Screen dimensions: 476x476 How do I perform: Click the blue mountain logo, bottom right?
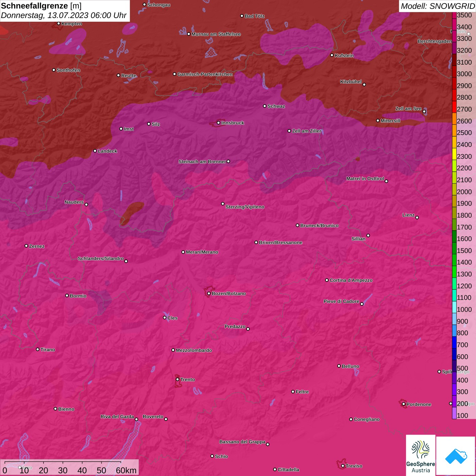click(x=456, y=456)
